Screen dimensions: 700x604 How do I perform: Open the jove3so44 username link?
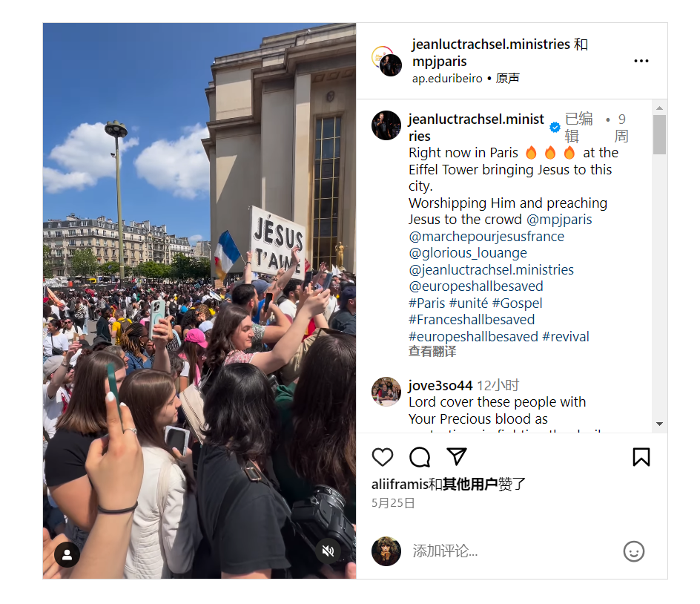pos(440,385)
